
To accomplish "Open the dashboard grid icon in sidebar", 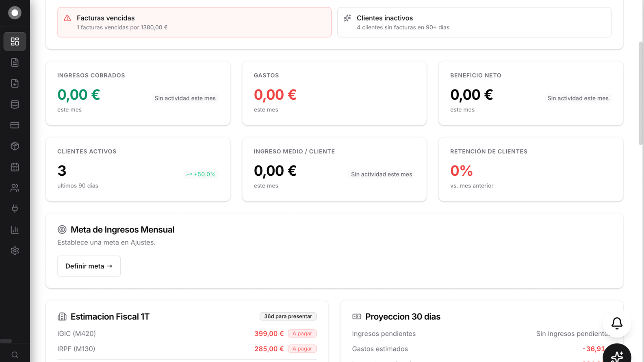I will [x=15, y=41].
